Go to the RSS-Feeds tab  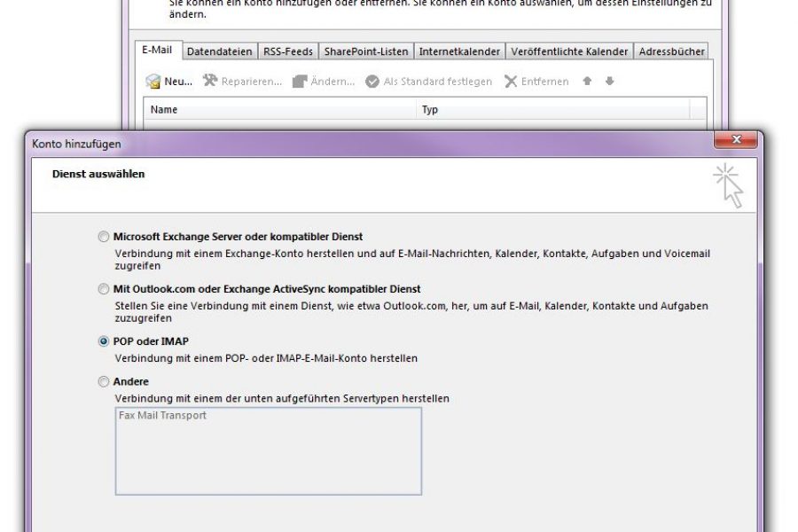point(288,51)
